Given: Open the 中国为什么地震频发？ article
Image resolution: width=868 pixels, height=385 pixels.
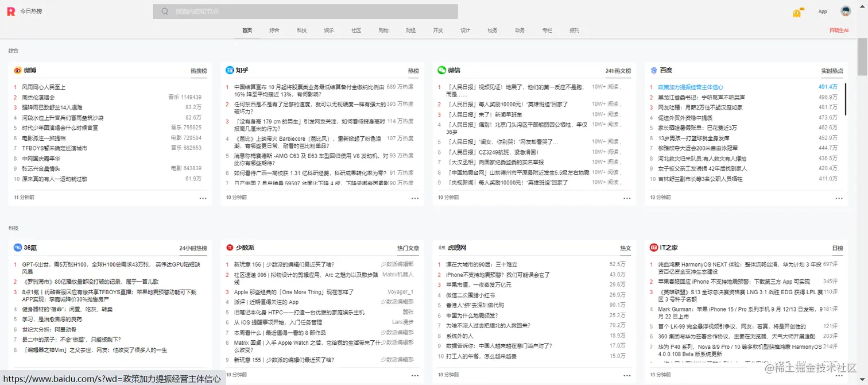Looking at the screenshot, I should (x=472, y=315).
